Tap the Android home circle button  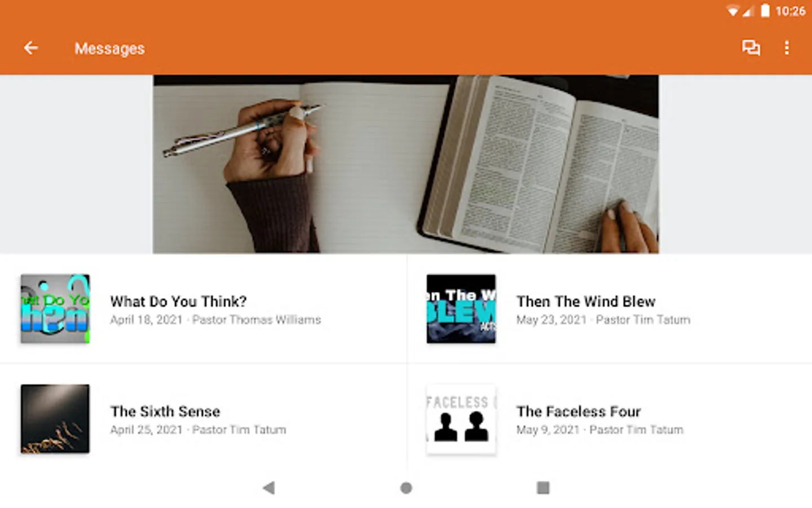(406, 488)
